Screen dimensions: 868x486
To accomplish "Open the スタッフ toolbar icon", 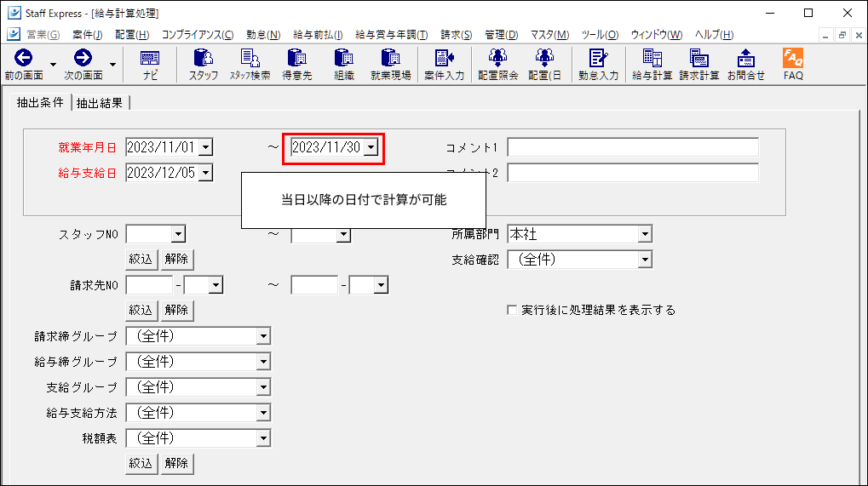I will point(204,58).
